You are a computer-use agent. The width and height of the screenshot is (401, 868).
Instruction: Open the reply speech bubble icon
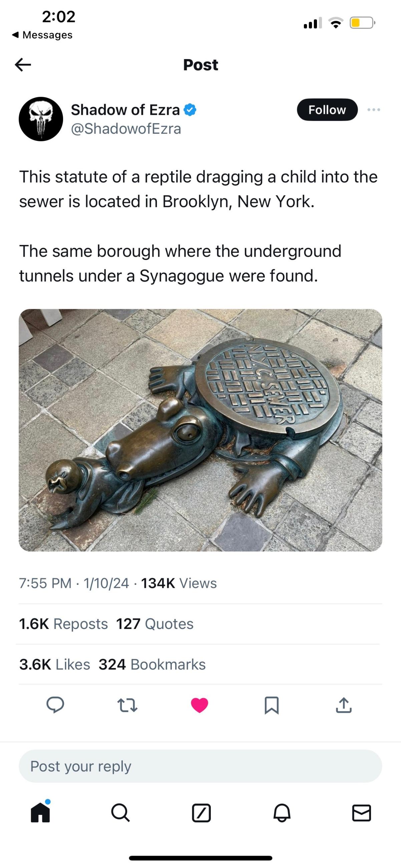[55, 705]
